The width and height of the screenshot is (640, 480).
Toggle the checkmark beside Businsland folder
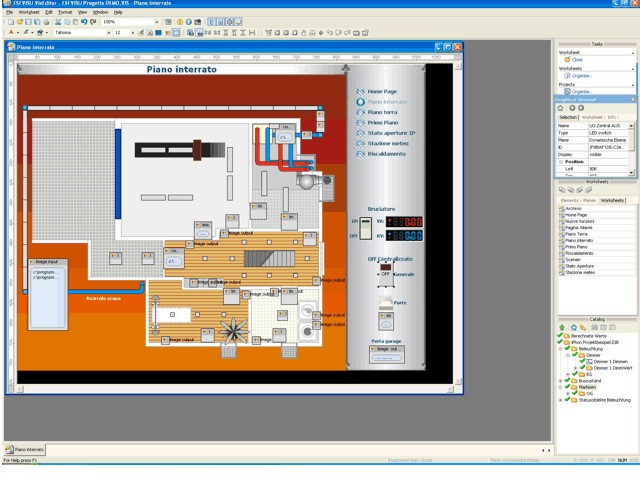[567, 380]
